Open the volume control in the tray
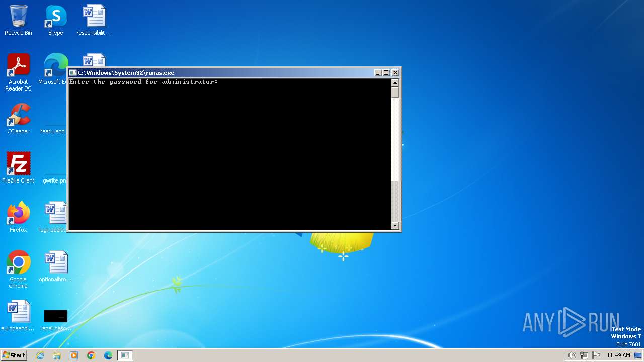 [x=572, y=355]
